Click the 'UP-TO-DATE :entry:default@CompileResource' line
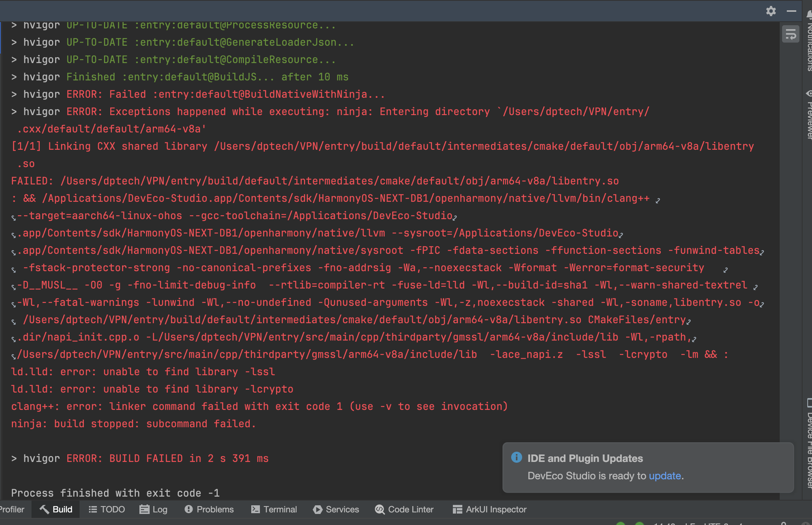Screen dimensions: 812x525 [x=174, y=60]
